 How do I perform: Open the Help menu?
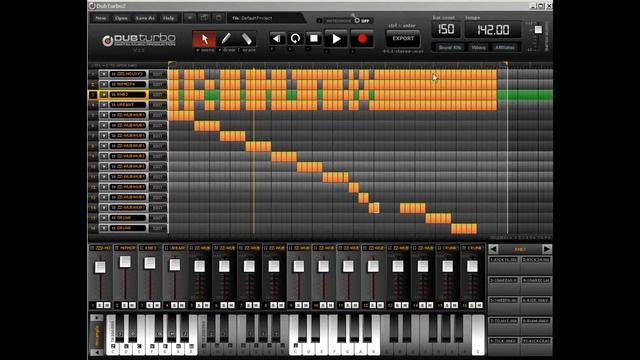(169, 18)
